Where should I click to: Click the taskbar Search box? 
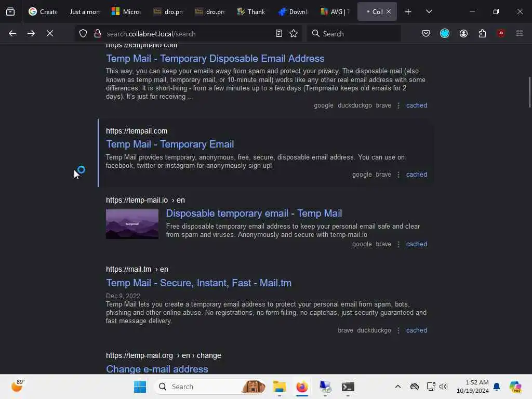pyautogui.click(x=210, y=387)
